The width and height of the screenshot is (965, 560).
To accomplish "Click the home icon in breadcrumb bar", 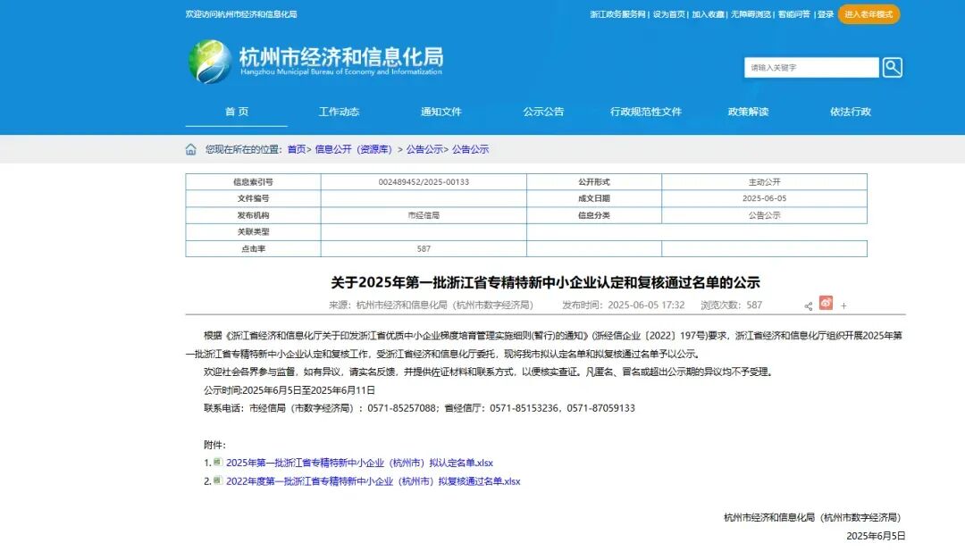I will (191, 149).
